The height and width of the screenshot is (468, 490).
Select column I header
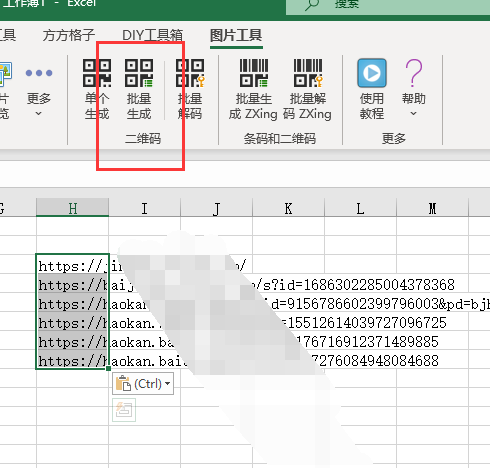click(x=144, y=208)
